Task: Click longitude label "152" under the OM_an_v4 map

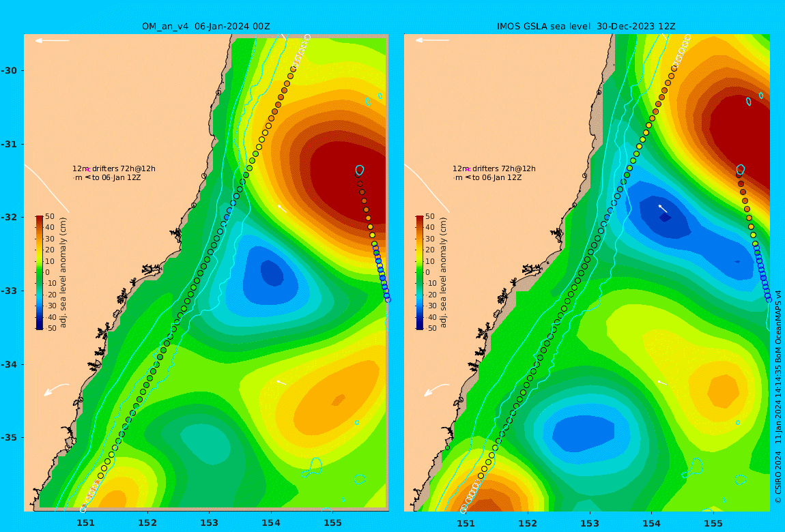Action: tap(147, 523)
